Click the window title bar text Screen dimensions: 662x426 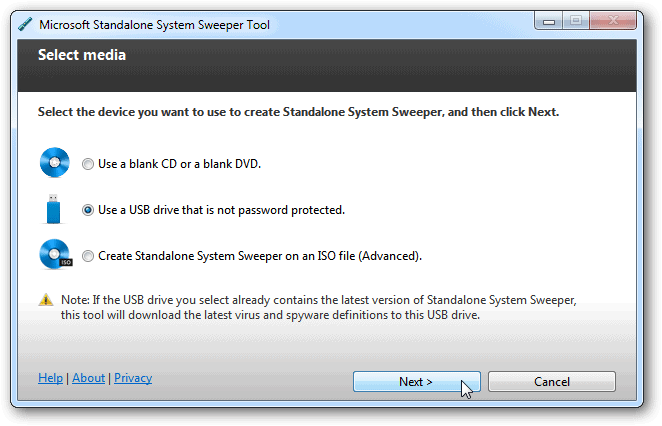pyautogui.click(x=153, y=24)
